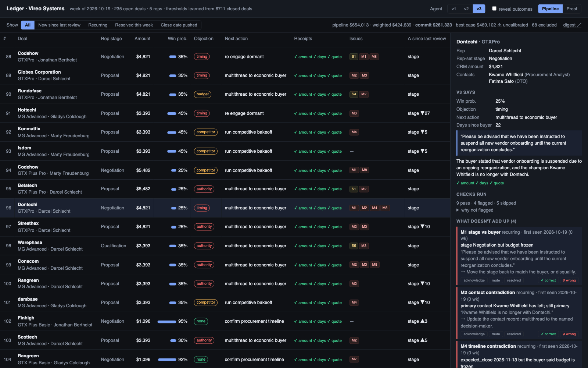The image size is (588, 368).
Task: Click competitor tag on dambase row
Action: [206, 302]
